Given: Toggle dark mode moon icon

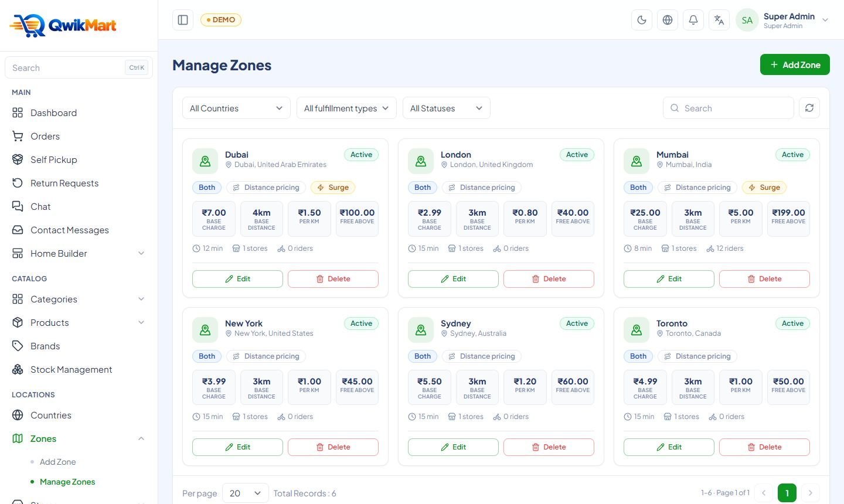Looking at the screenshot, I should [642, 20].
